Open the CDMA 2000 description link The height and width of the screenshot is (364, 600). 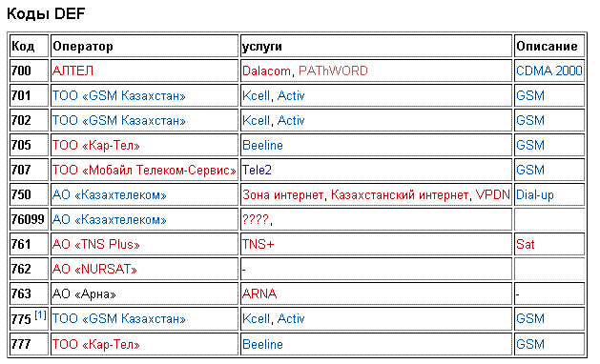coord(549,71)
